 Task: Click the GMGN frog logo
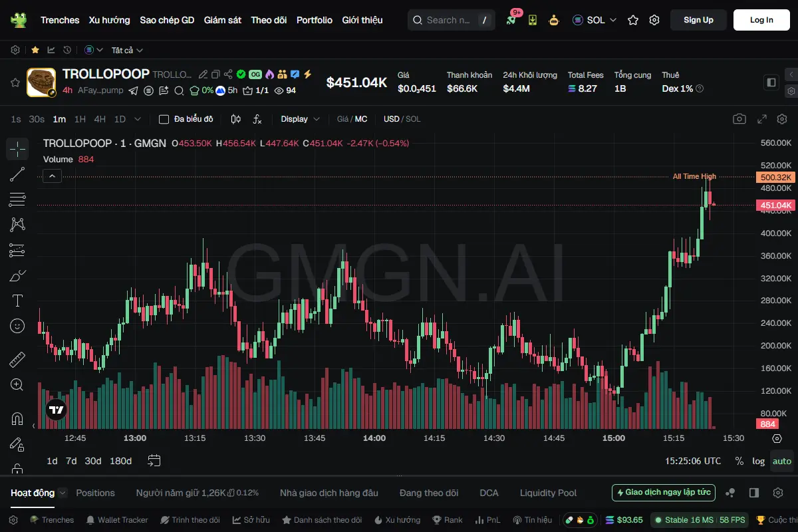coord(19,20)
